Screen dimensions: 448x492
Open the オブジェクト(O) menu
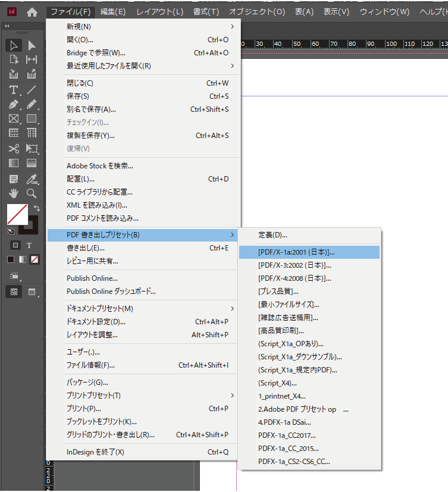(257, 12)
